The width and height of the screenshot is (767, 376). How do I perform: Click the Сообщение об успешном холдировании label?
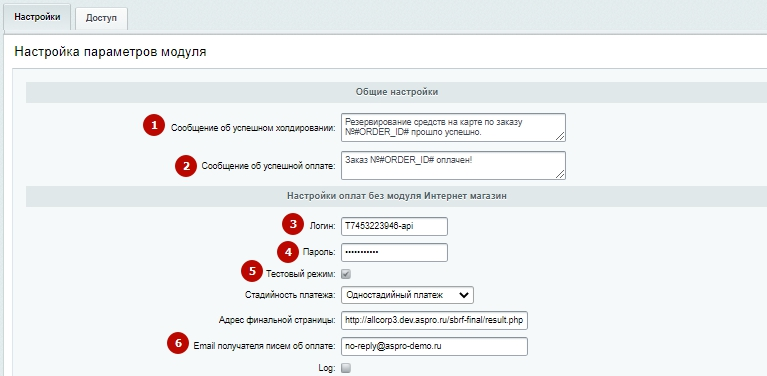click(253, 128)
